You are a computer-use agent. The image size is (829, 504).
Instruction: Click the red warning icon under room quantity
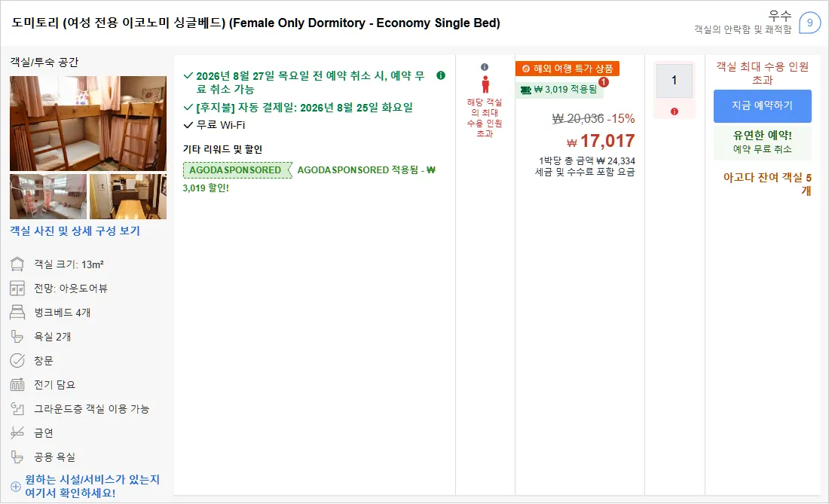pyautogui.click(x=674, y=111)
